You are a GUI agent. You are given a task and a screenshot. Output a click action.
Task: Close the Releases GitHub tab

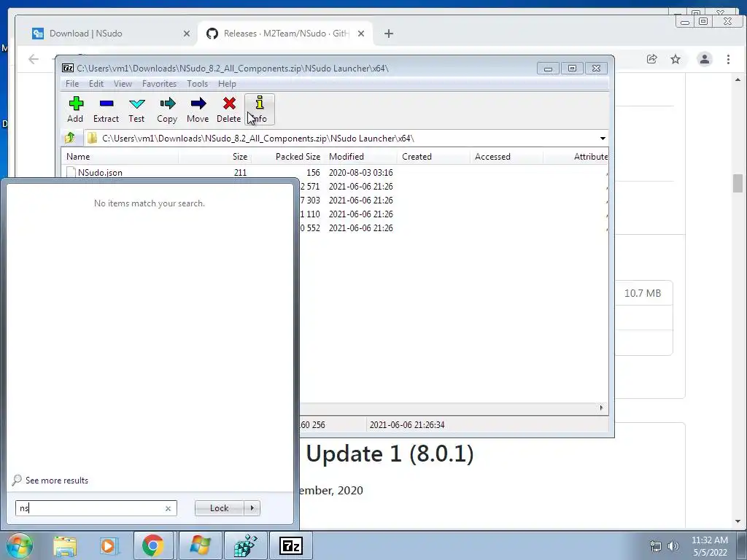(361, 34)
